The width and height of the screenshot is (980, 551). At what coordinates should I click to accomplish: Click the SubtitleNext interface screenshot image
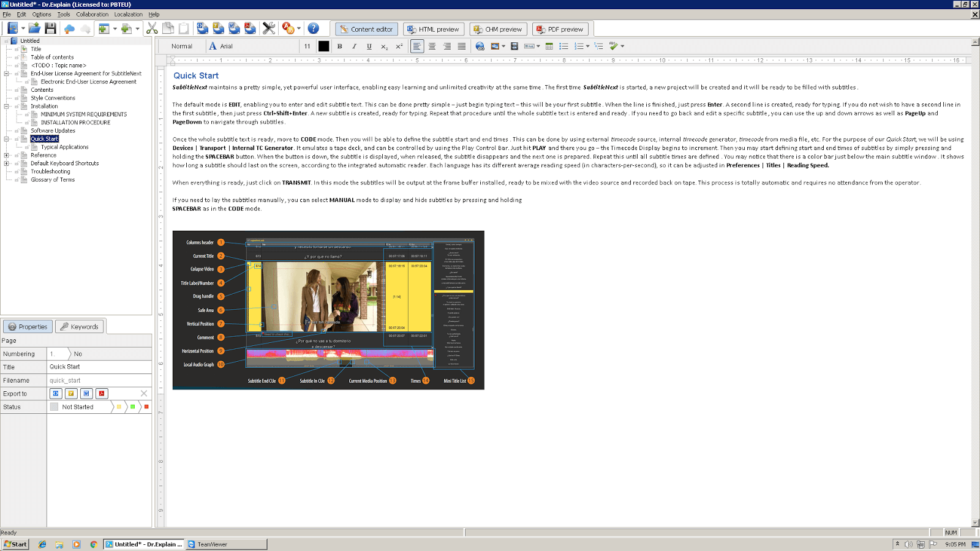pos(328,310)
